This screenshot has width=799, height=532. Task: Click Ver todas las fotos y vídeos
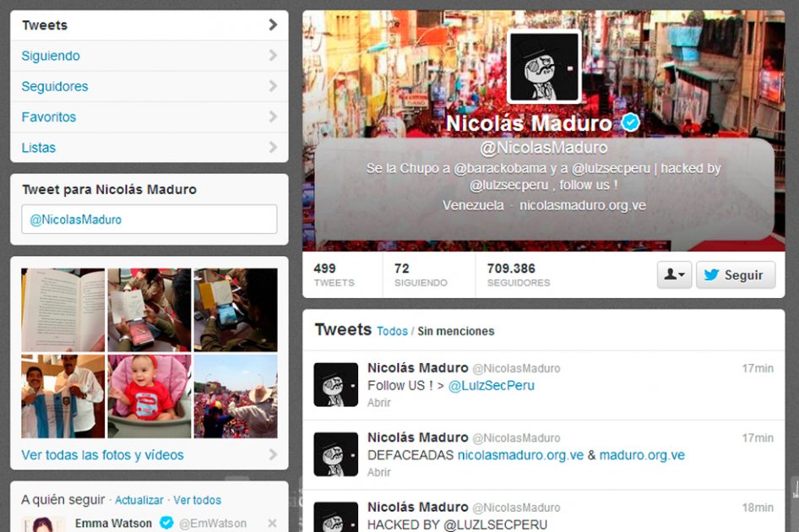pos(102,454)
